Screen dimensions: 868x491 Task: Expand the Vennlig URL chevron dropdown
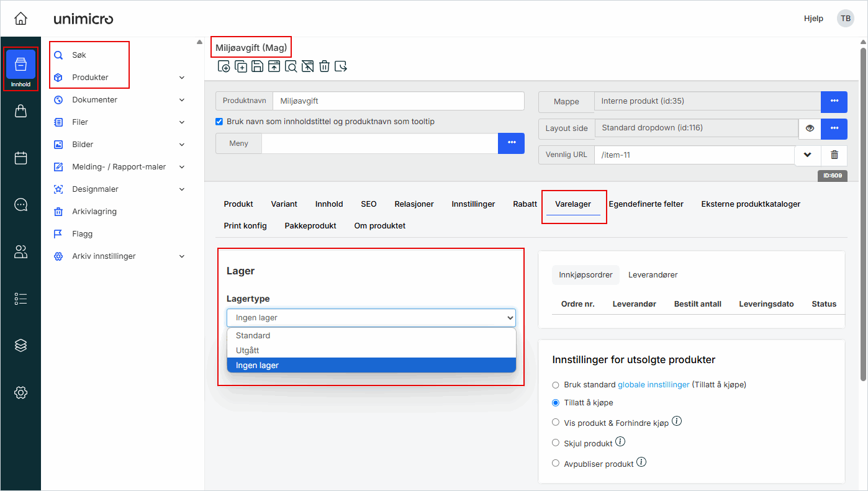pos(807,155)
